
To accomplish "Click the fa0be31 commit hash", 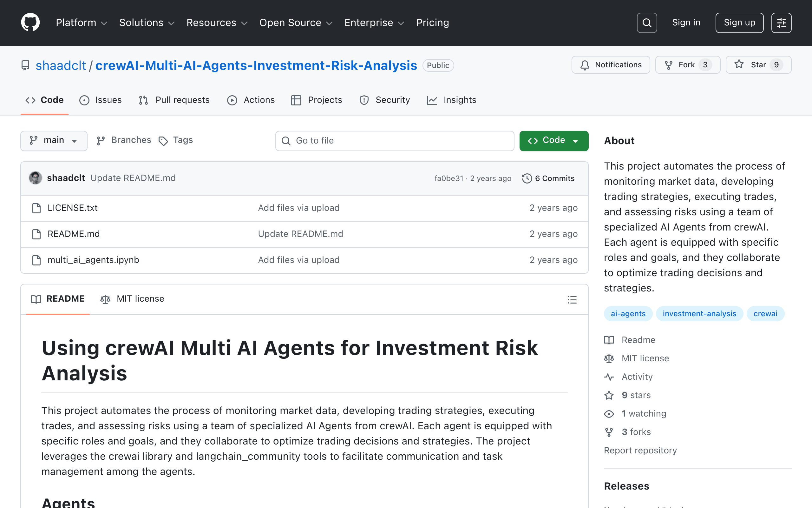I will pos(449,178).
